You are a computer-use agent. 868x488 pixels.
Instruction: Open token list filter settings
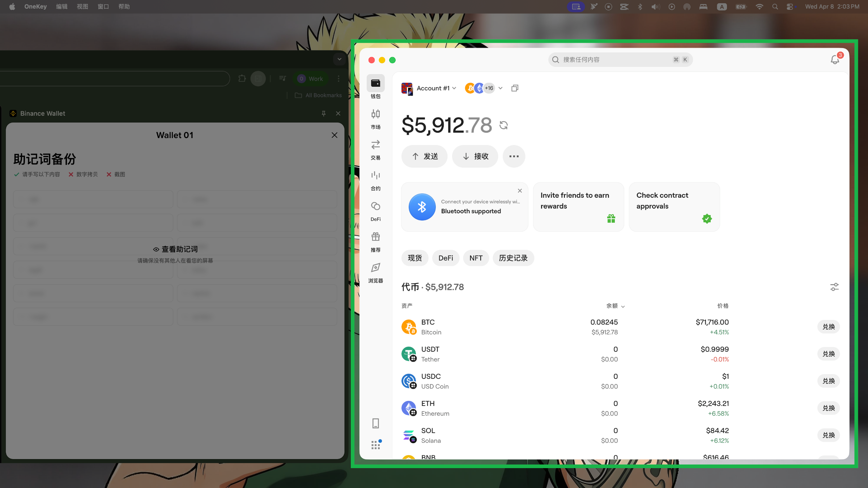coord(834,287)
